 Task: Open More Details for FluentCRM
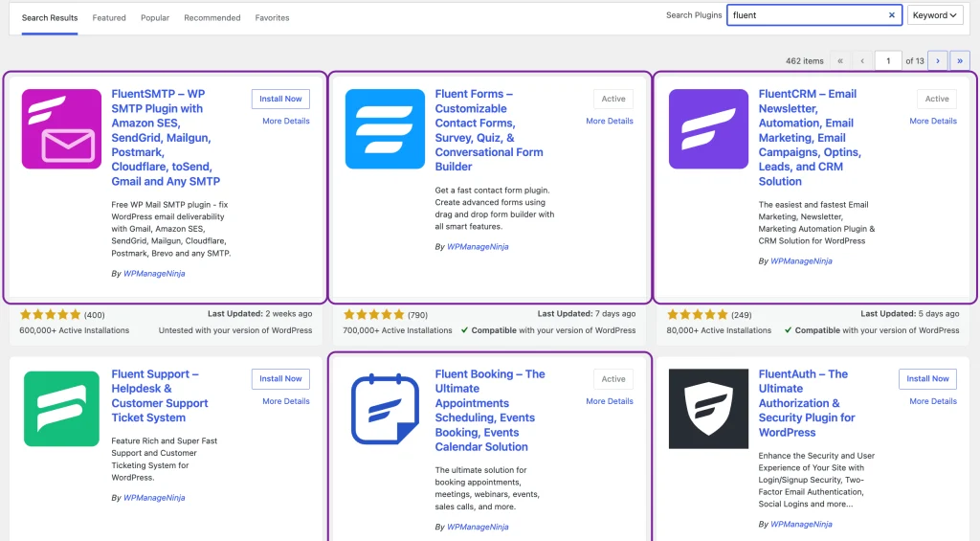point(933,121)
